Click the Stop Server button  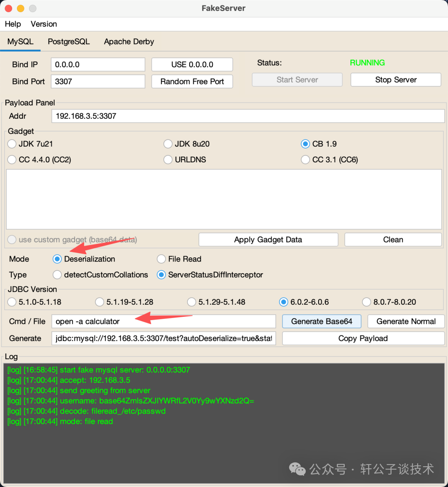coord(396,80)
